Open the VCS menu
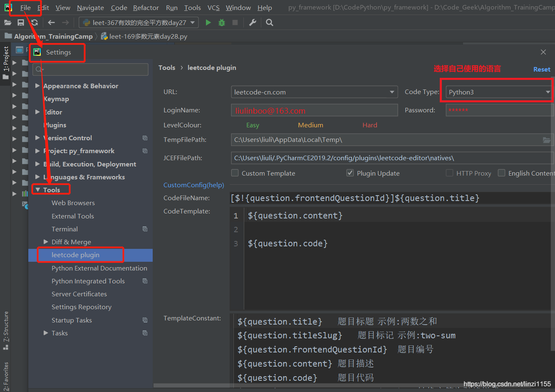The height and width of the screenshot is (392, 555). pyautogui.click(x=213, y=7)
